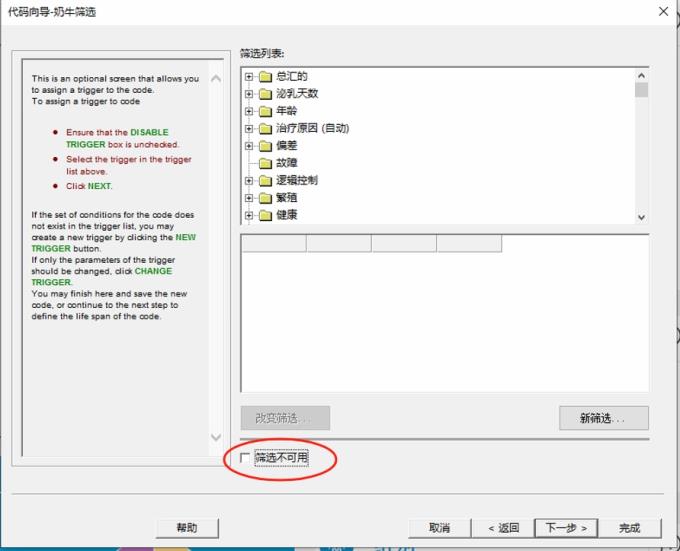
Task: Select the 健康 folder icon
Action: point(265,215)
